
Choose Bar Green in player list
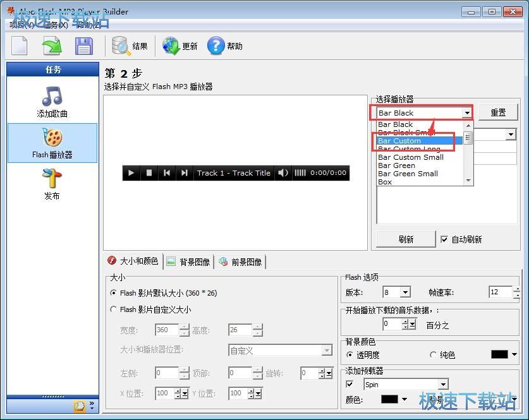coord(420,165)
